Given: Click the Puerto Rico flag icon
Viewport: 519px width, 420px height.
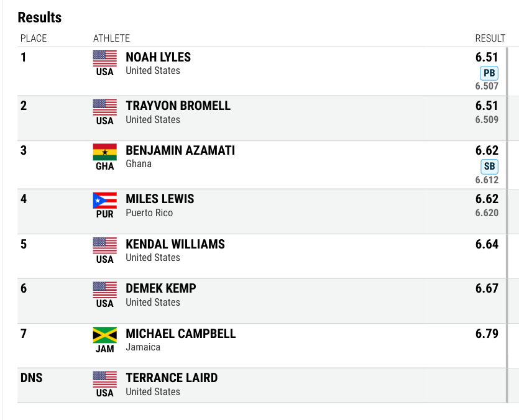Looking at the screenshot, I should click(x=104, y=200).
